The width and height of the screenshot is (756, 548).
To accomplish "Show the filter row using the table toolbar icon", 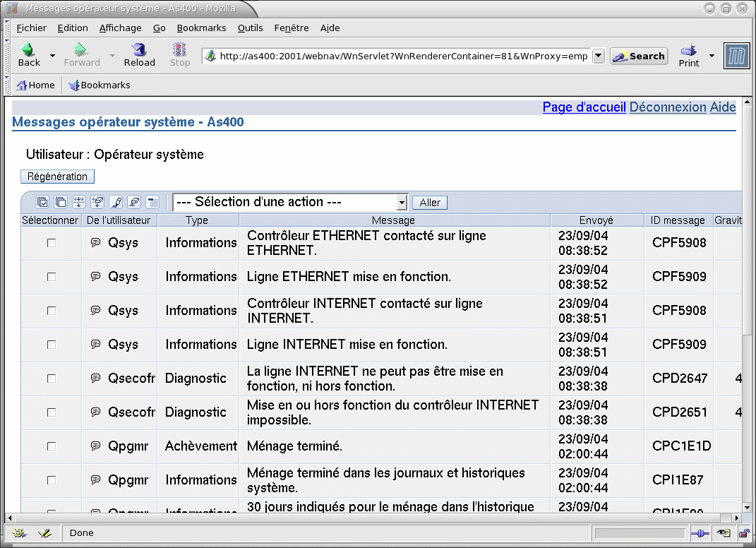I will 79,202.
